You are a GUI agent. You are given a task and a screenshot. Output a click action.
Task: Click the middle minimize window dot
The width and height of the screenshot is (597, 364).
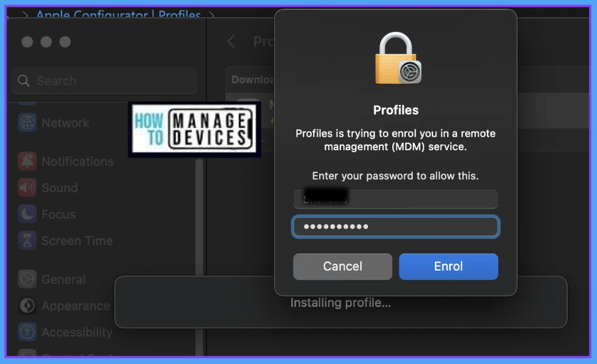[46, 41]
